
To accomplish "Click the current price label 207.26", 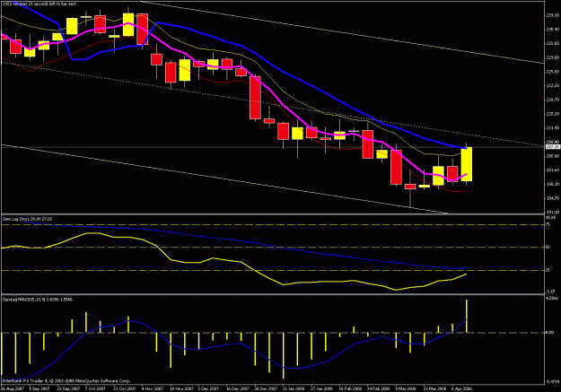I will tap(552, 147).
